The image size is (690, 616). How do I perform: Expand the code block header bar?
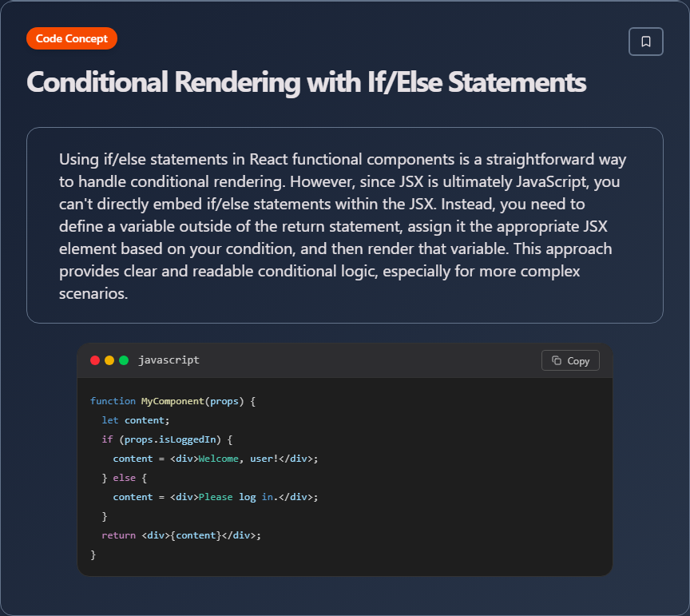(x=343, y=360)
